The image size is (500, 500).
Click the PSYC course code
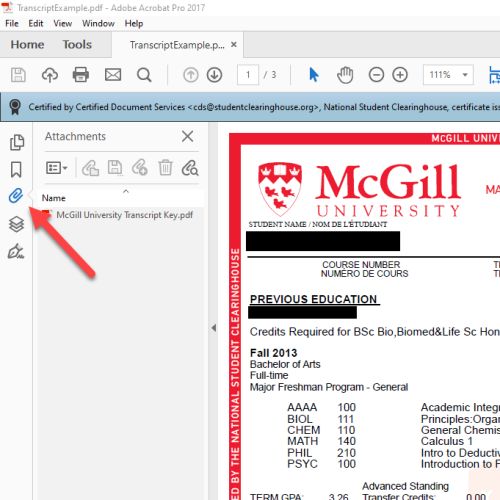302,464
